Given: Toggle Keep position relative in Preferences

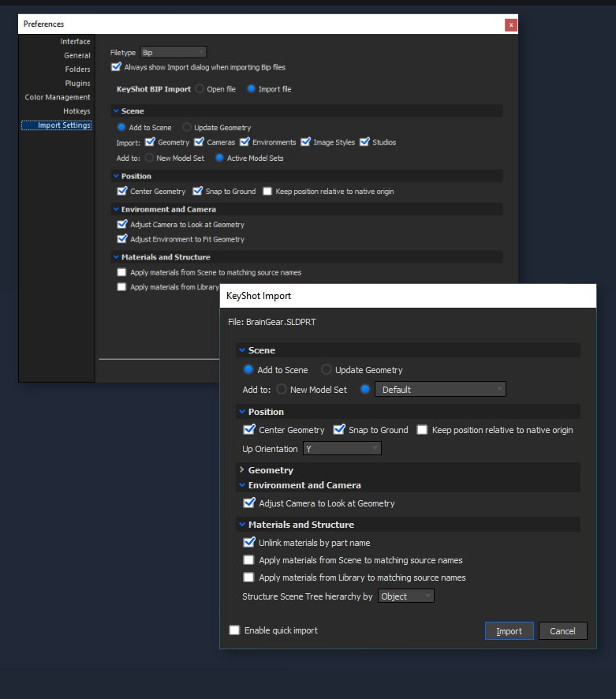Looking at the screenshot, I should tap(267, 191).
